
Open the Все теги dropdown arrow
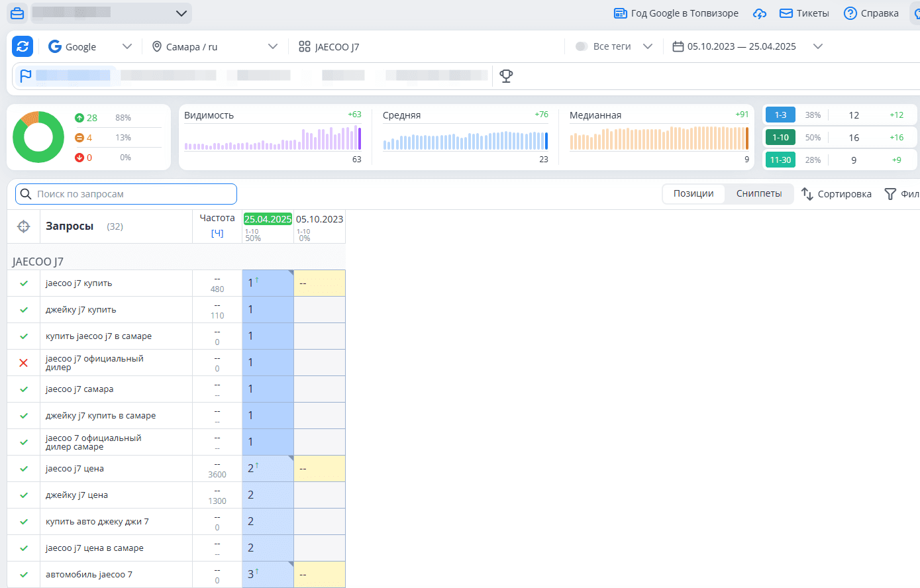tap(648, 46)
